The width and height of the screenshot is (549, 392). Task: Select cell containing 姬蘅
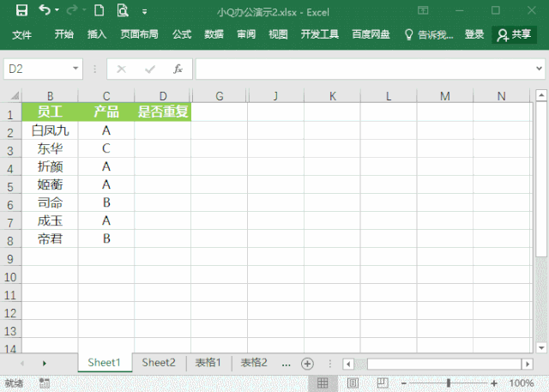point(50,184)
